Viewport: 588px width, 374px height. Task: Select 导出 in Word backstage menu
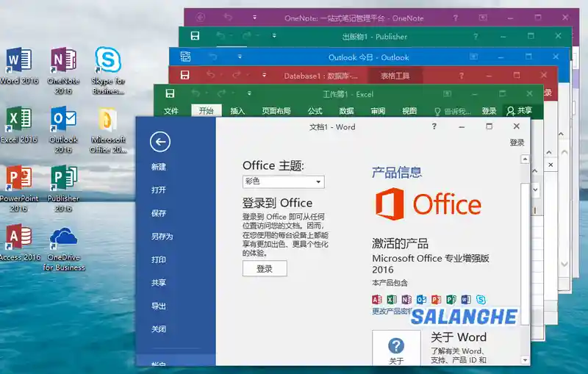[x=159, y=306]
